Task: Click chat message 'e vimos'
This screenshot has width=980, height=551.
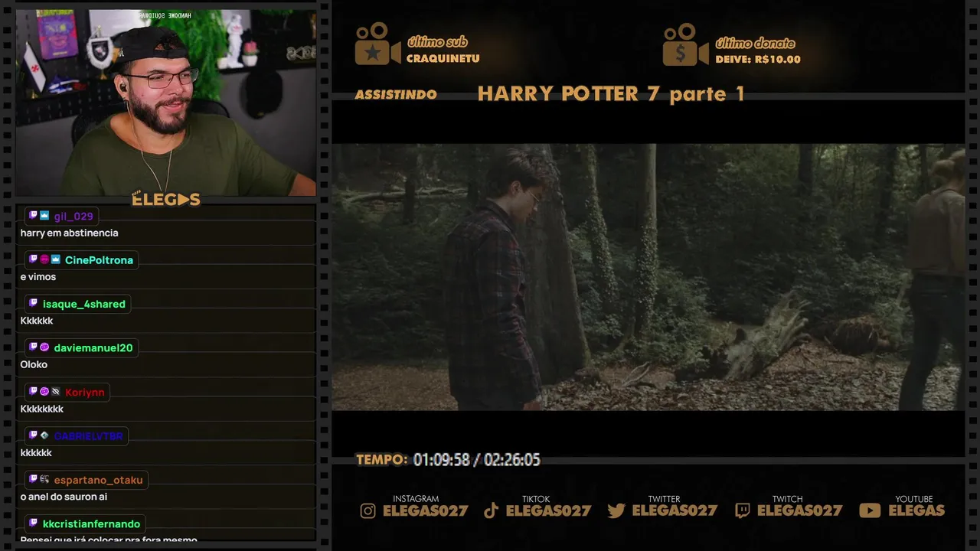Action: tap(38, 277)
